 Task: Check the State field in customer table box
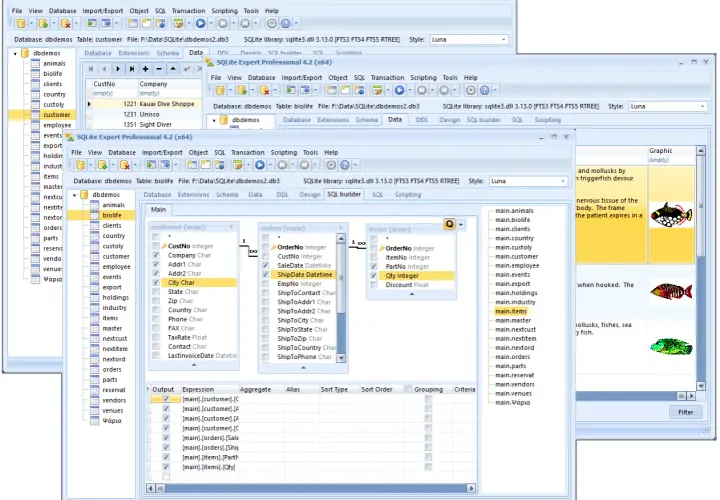tap(156, 292)
